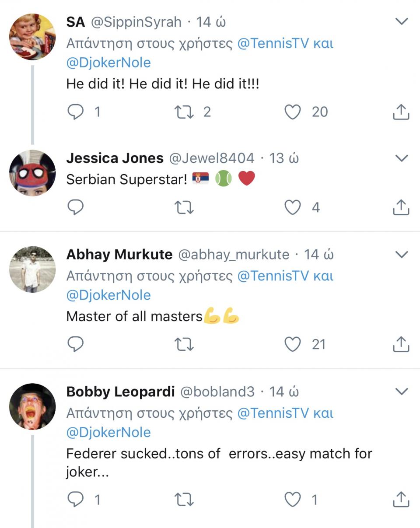Open @DjokerNole mention in Abhay Murkute's reply

[108, 295]
